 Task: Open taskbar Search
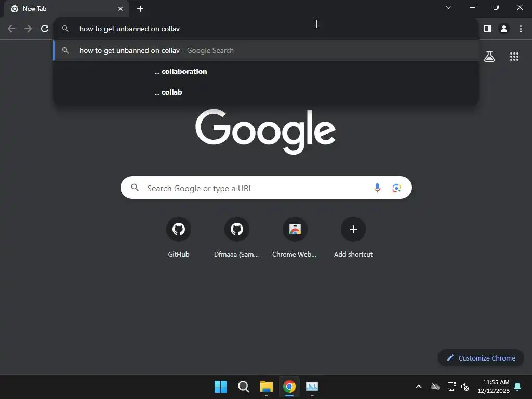(x=243, y=387)
